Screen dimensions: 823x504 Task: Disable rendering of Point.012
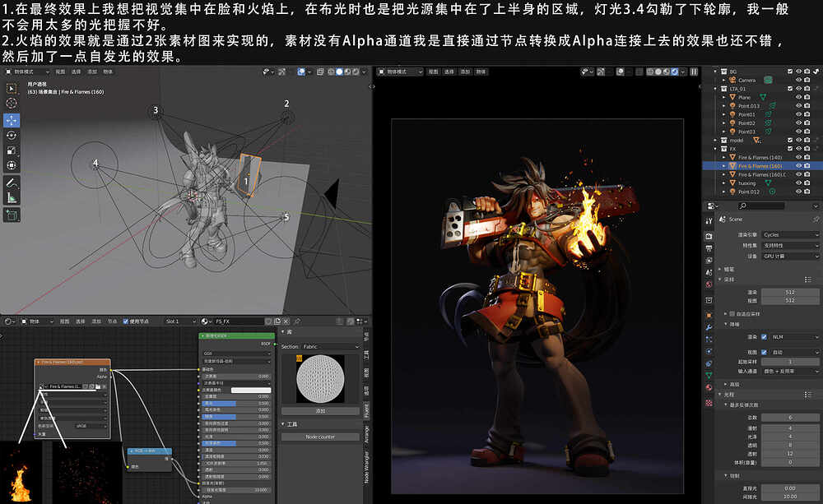point(807,192)
